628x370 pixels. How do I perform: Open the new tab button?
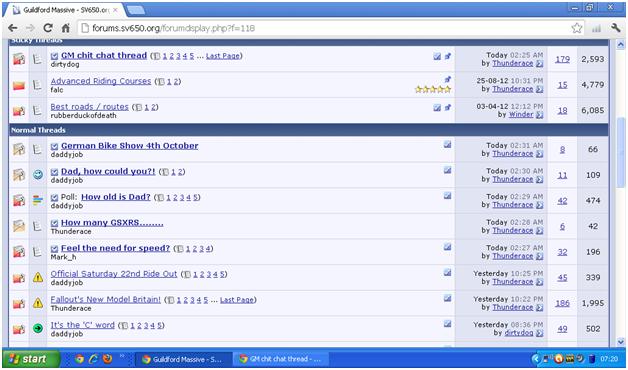[135, 10]
